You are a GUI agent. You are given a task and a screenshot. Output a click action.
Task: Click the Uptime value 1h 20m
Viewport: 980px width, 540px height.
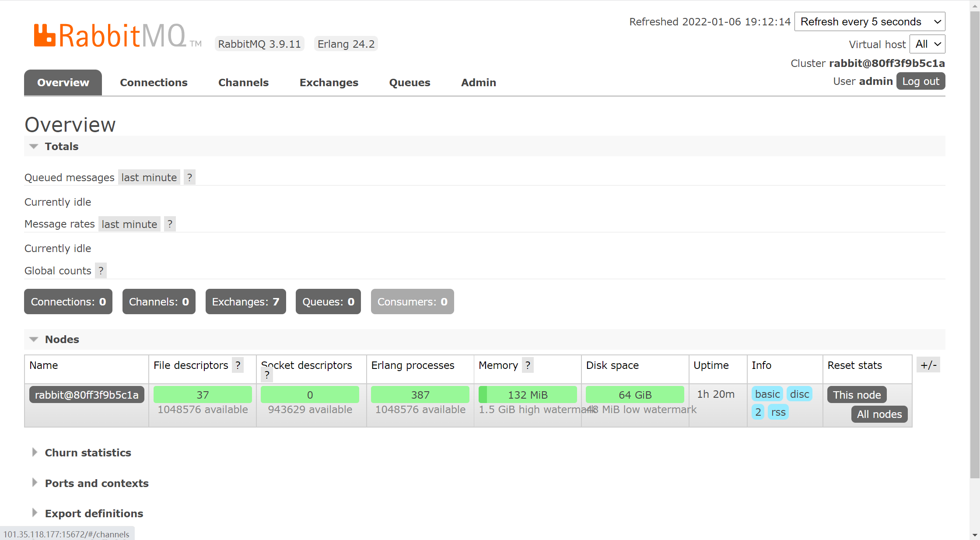pos(716,394)
